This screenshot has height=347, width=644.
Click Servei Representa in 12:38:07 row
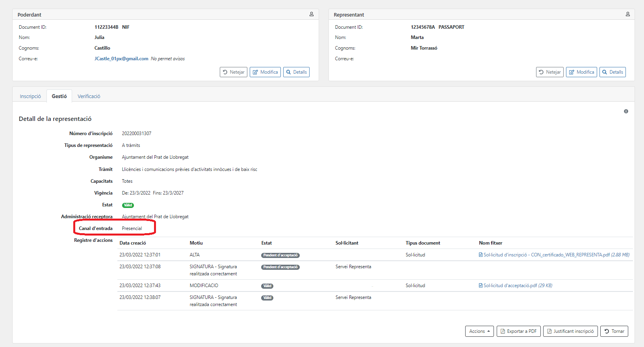pyautogui.click(x=353, y=297)
